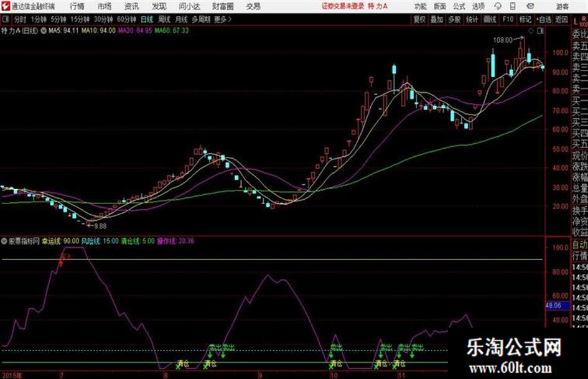
Task: Click the 复权 toolbar button
Action: 419,19
